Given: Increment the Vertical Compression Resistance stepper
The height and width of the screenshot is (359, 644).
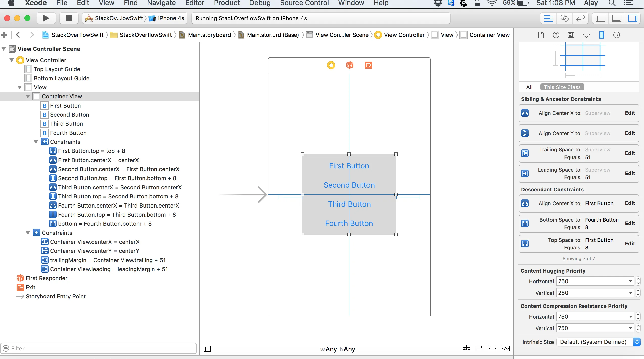Looking at the screenshot, I should 638,326.
